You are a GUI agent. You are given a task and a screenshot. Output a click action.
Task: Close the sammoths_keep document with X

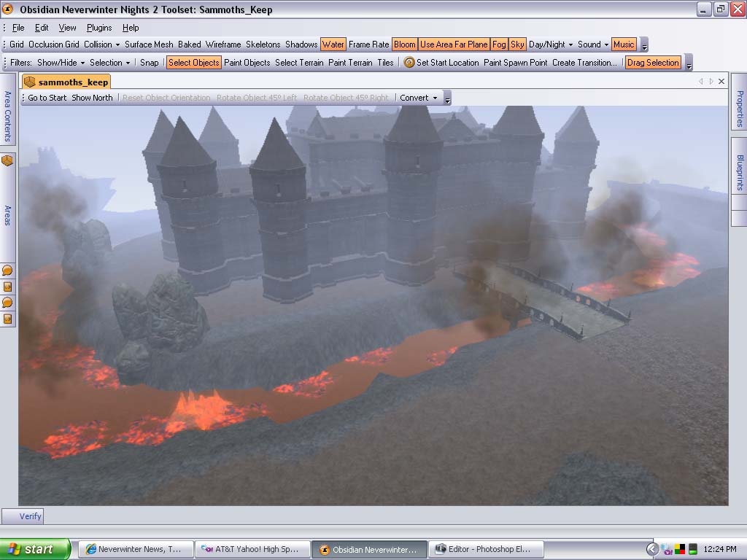pyautogui.click(x=721, y=82)
